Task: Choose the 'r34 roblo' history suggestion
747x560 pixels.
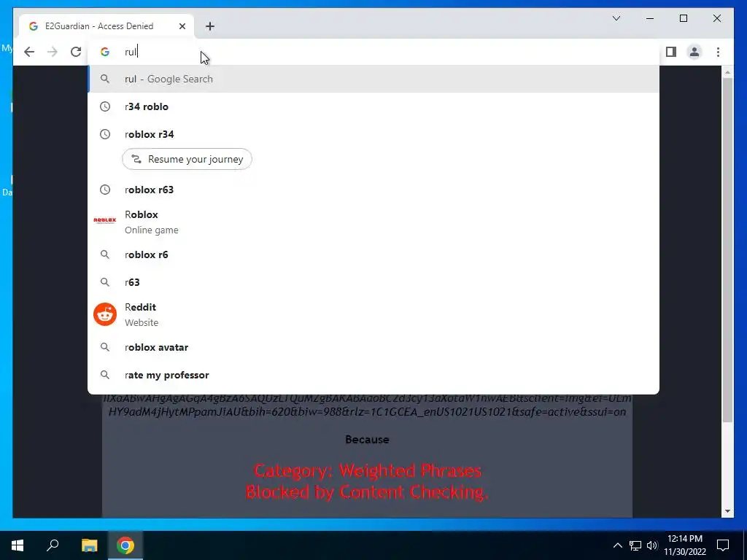Action: tap(373, 106)
